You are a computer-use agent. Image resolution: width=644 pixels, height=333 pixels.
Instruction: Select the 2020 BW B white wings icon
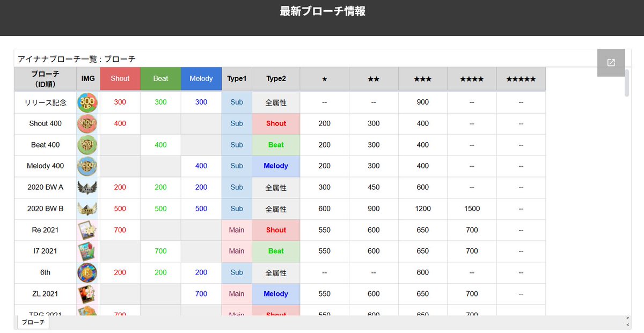(87, 209)
